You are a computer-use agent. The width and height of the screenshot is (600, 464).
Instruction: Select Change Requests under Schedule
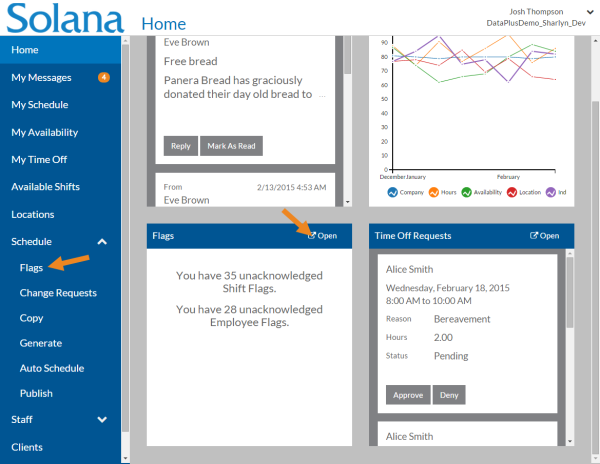point(58,293)
